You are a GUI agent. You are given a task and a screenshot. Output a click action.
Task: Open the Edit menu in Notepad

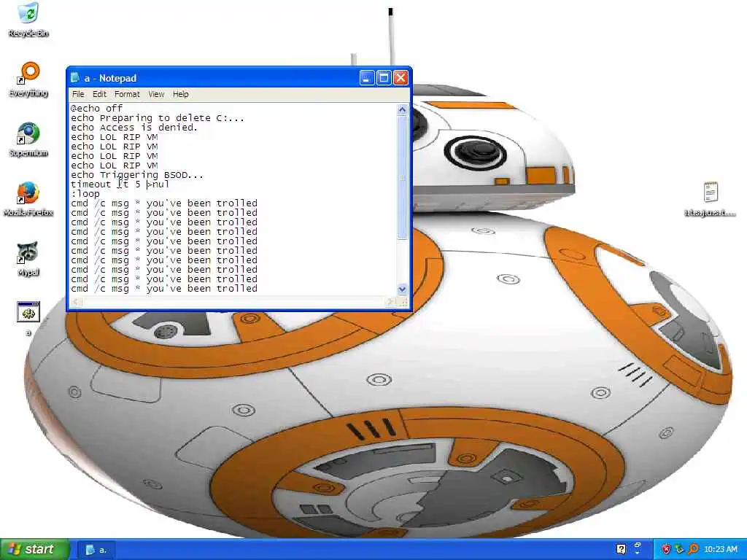[99, 94]
